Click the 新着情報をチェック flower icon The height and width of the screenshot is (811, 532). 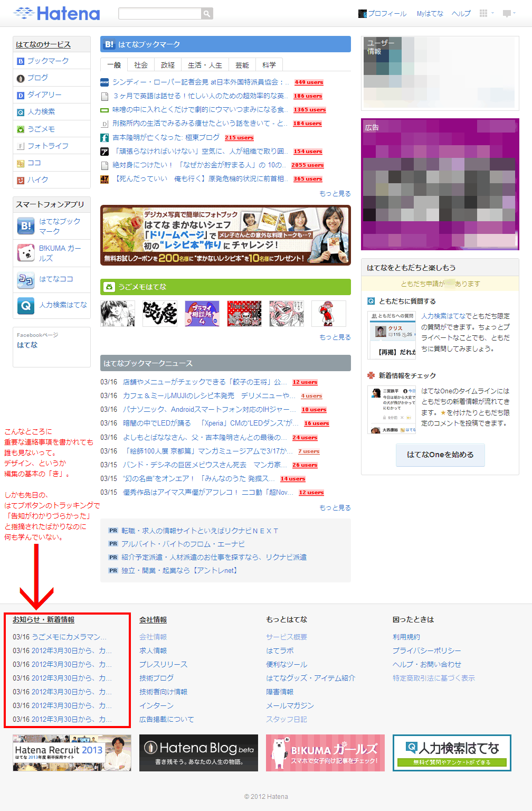tap(371, 375)
